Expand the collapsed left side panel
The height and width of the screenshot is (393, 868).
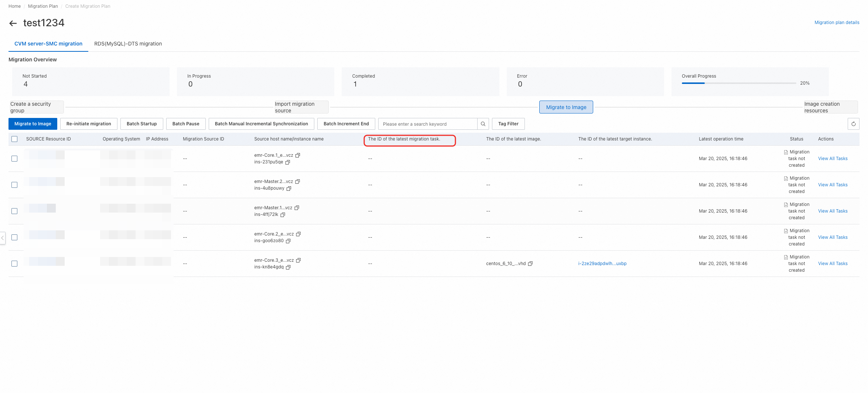(x=3, y=238)
